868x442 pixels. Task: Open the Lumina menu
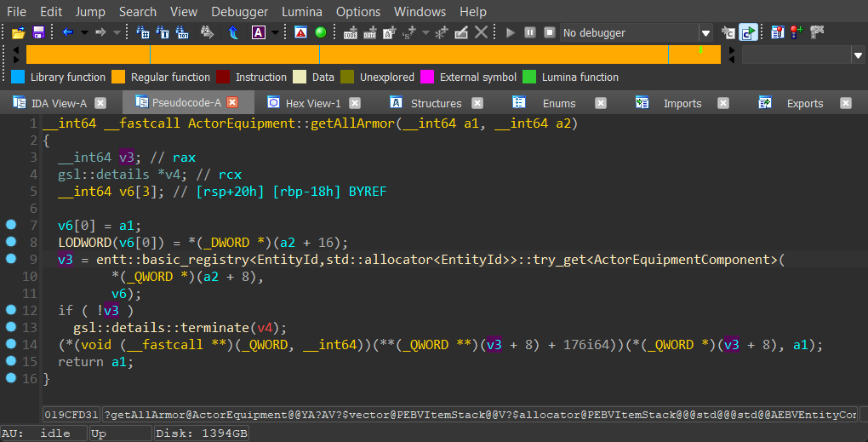304,12
